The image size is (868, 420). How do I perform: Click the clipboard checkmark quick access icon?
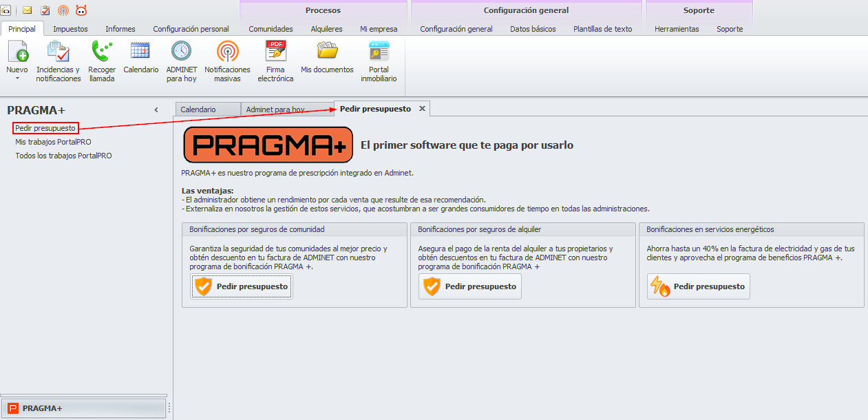click(45, 10)
